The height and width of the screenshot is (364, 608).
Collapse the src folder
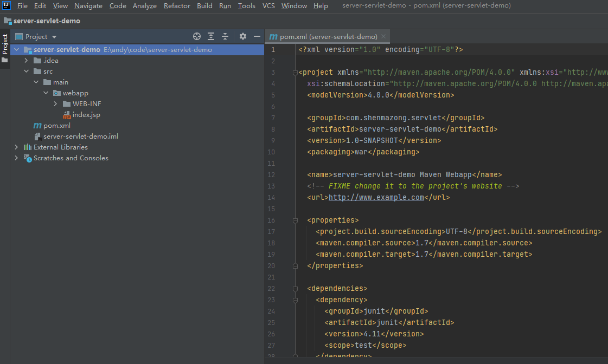(27, 71)
